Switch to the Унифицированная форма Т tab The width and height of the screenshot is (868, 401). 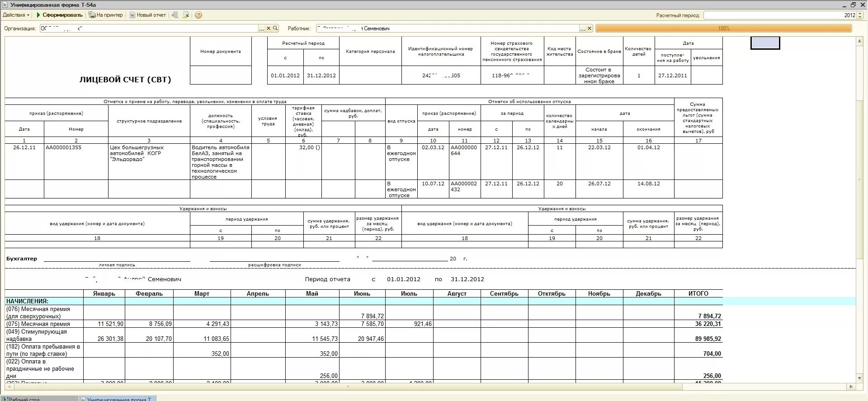coord(118,398)
